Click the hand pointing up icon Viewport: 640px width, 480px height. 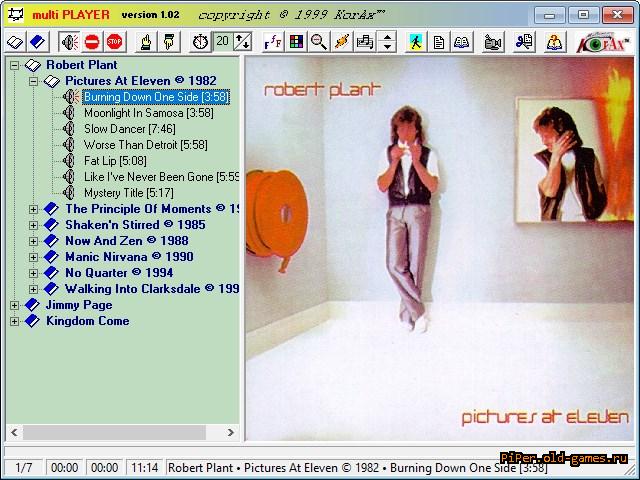(x=146, y=42)
